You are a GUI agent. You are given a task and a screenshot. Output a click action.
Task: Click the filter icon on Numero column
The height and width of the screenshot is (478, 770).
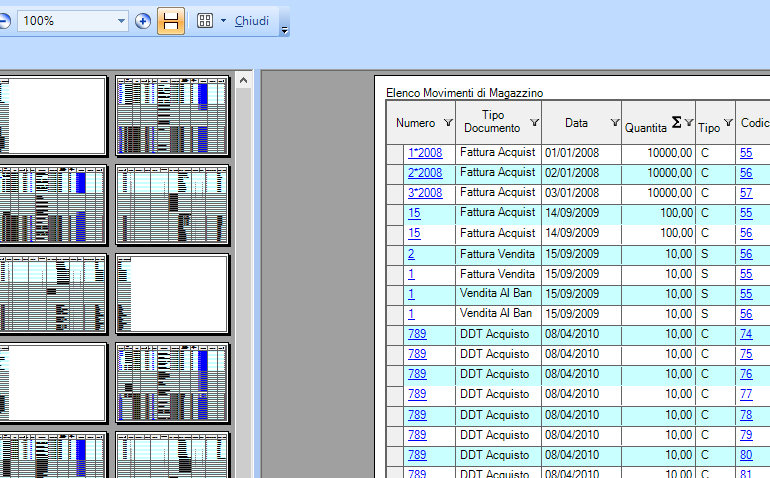447,123
